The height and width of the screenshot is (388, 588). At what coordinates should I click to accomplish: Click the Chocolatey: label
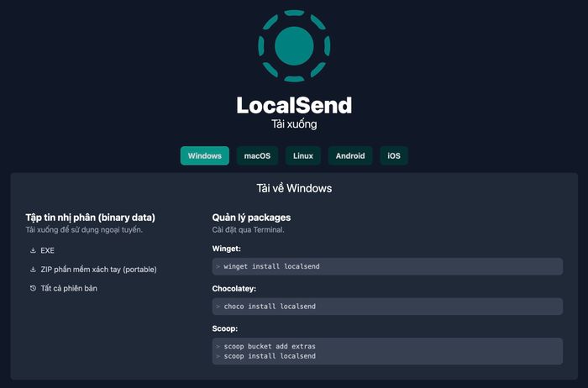pos(234,289)
